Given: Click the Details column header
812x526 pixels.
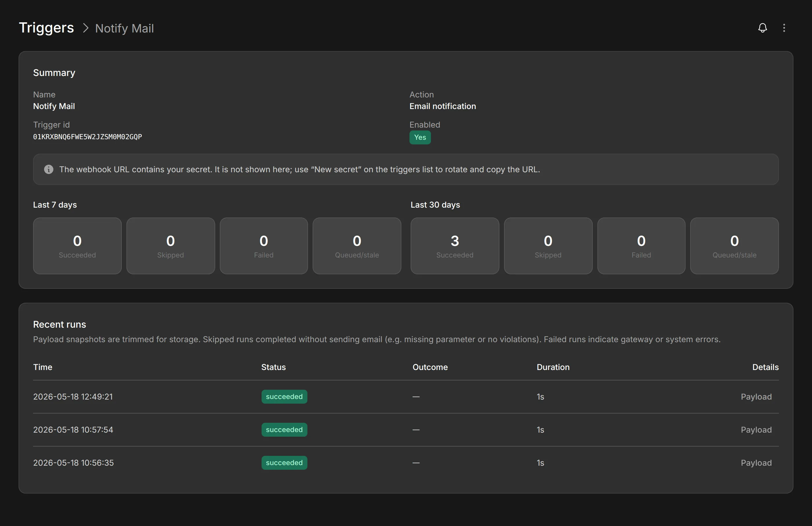Looking at the screenshot, I should point(766,367).
